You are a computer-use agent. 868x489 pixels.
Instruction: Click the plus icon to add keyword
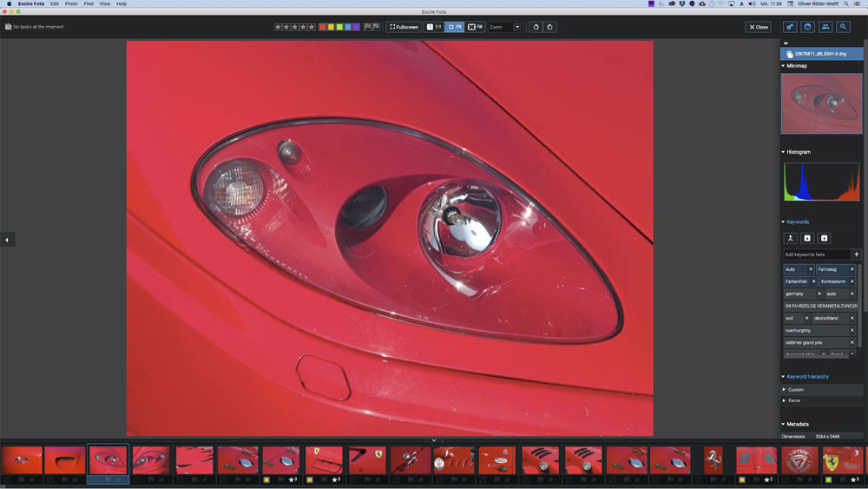point(857,254)
